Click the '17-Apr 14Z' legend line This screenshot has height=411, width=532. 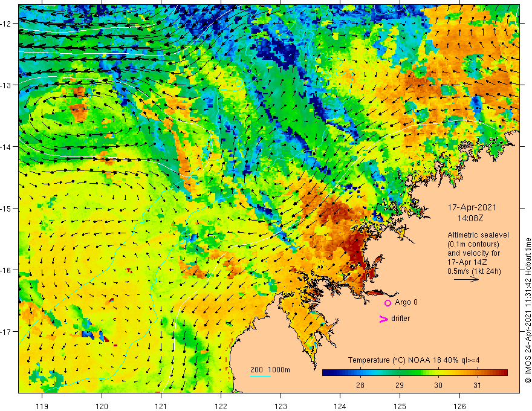tap(467, 262)
